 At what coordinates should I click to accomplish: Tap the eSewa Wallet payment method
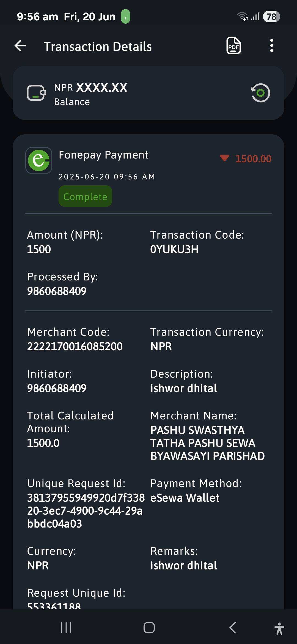[185, 498]
